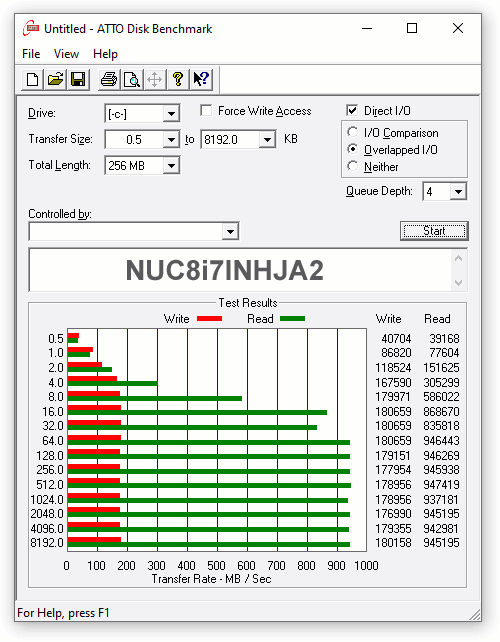Activate context help pointer icon
The width and height of the screenshot is (500, 642).
[201, 79]
